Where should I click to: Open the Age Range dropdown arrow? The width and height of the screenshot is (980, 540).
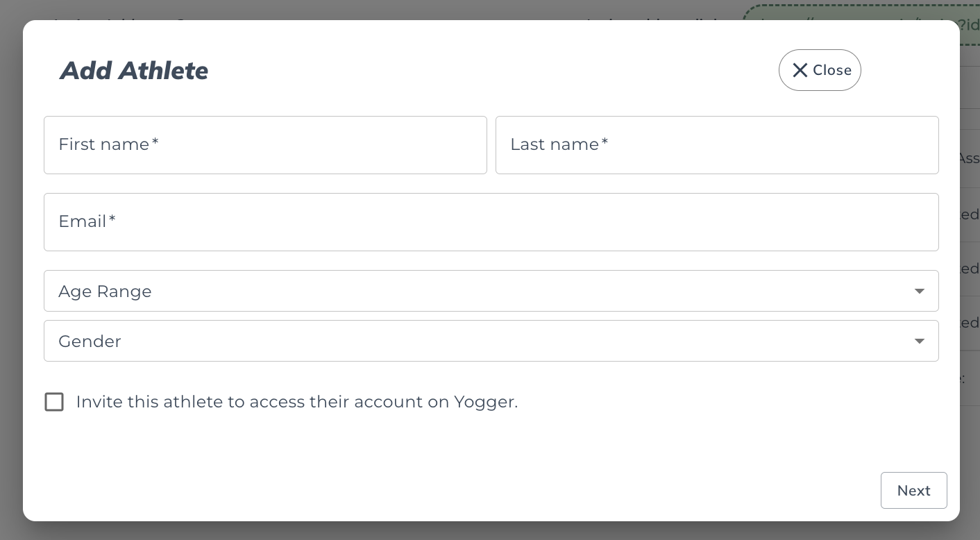click(x=919, y=292)
